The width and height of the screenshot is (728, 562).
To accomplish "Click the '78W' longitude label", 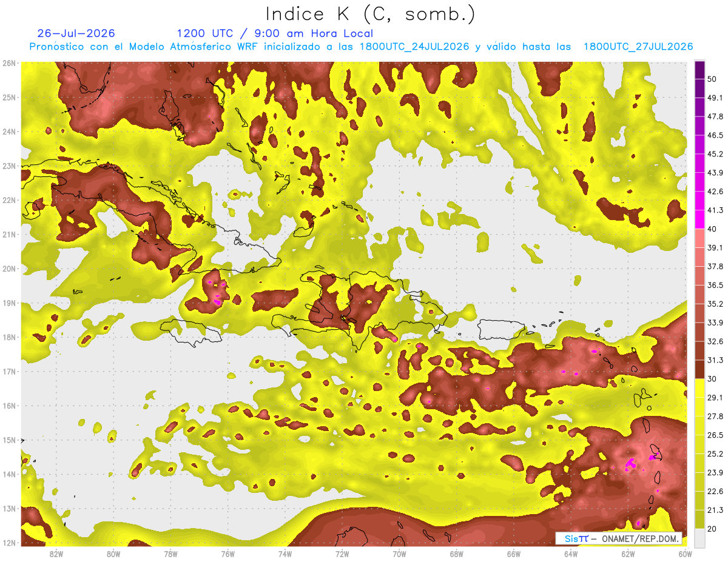I will tap(170, 554).
